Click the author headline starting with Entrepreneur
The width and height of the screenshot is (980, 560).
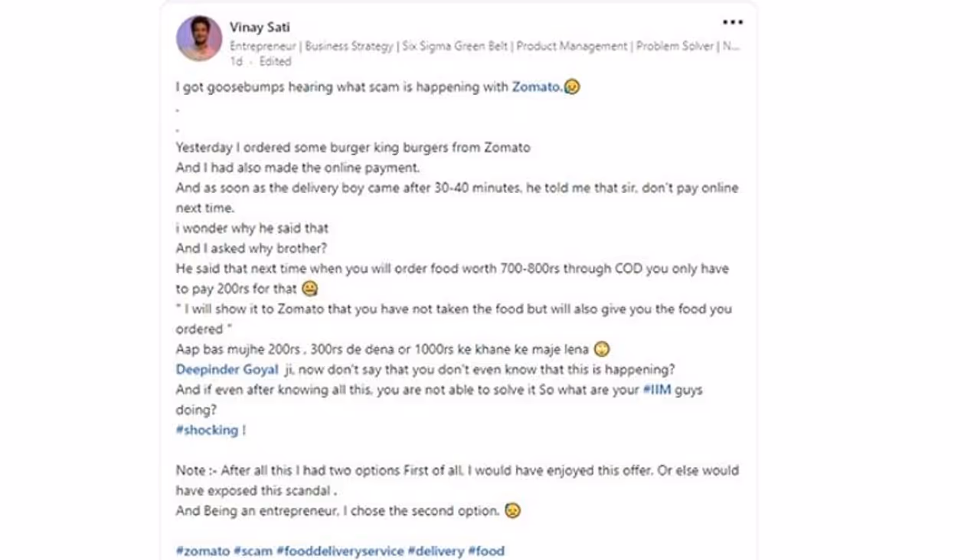click(x=484, y=46)
